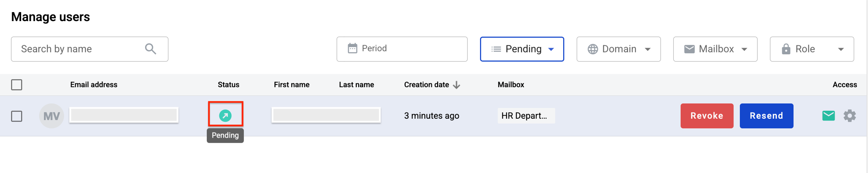Open the Pending status filter dropdown
This screenshot has height=173, width=868.
[522, 49]
